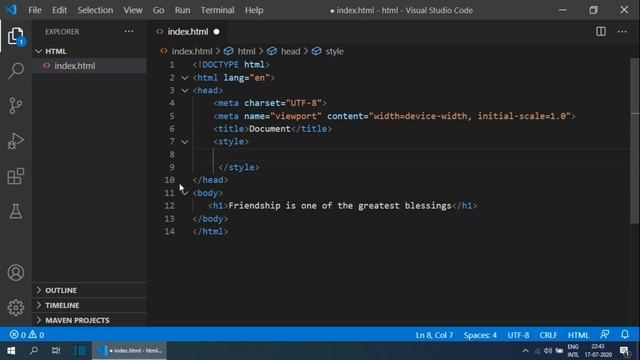Click VS Code index.html taskbar button
640x360 pixels.
[129, 351]
